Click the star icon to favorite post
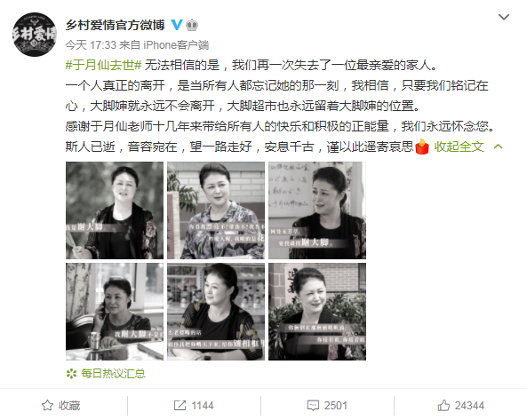The height and width of the screenshot is (420, 527). [47, 405]
